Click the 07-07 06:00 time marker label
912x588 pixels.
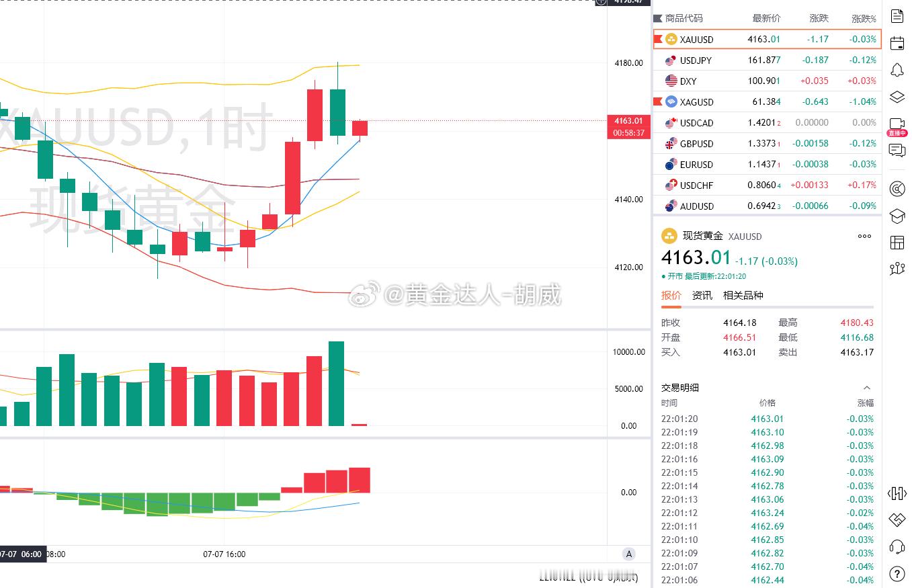click(22, 554)
